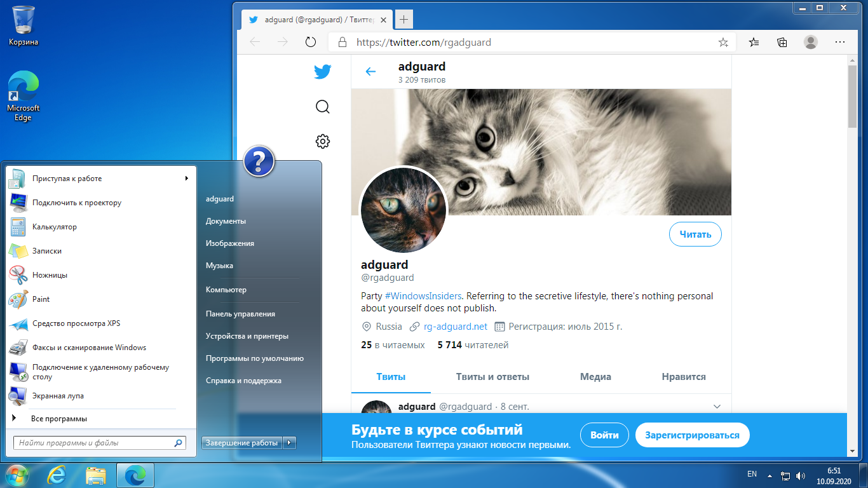
Task: Switch to the Твиты tab
Action: point(391,377)
